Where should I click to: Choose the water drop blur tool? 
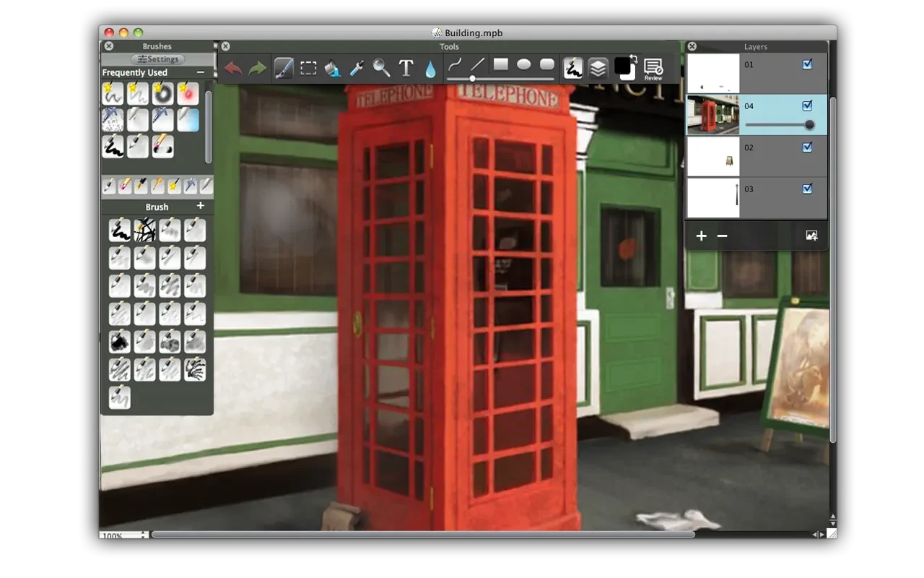tap(430, 69)
